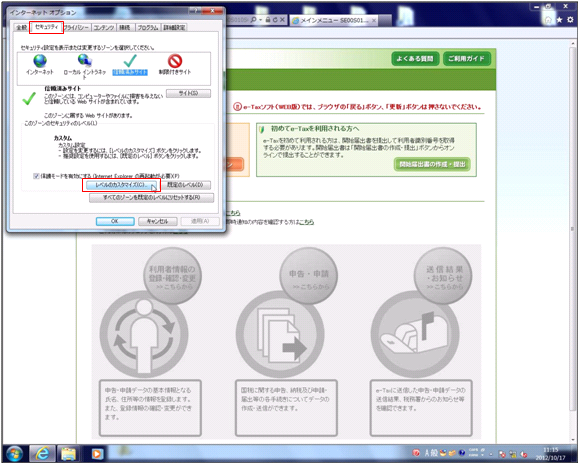Switch to the 詳細設定 tab

(x=174, y=28)
